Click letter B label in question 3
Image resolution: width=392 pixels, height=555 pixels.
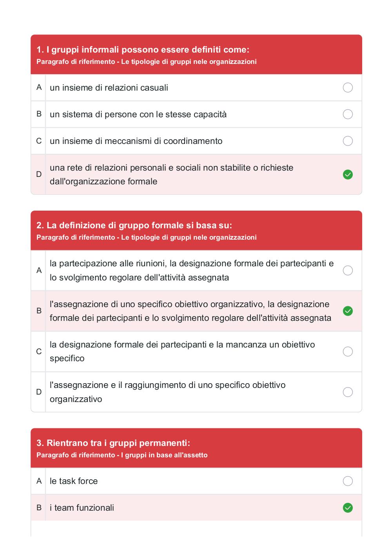pyautogui.click(x=39, y=508)
